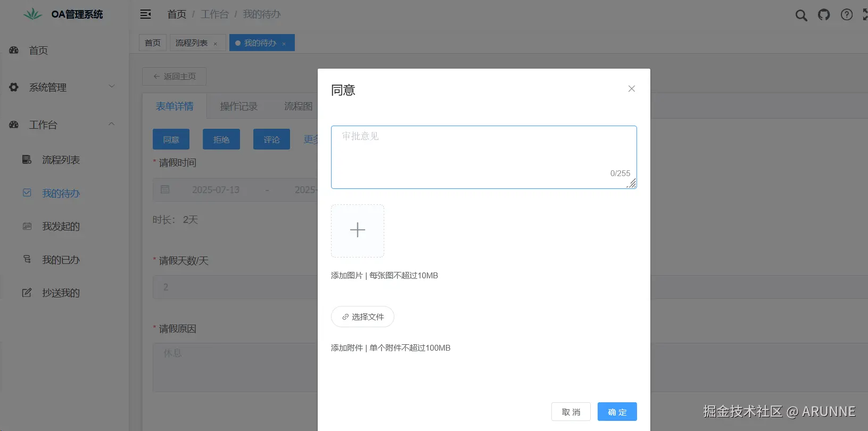
Task: Click the 评论 button
Action: point(271,139)
